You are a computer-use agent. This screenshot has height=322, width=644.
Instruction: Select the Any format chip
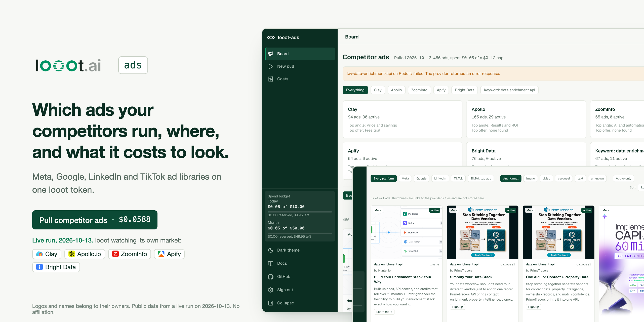tap(511, 179)
